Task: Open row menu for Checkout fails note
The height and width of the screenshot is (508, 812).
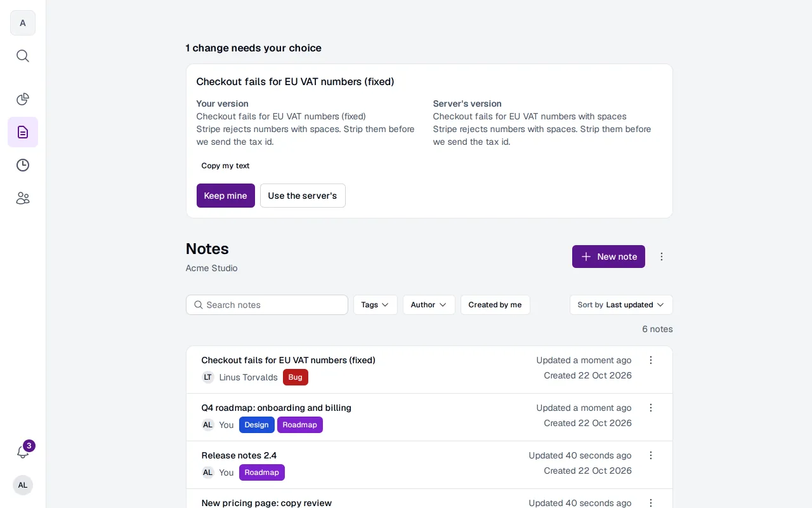Action: [x=651, y=360]
